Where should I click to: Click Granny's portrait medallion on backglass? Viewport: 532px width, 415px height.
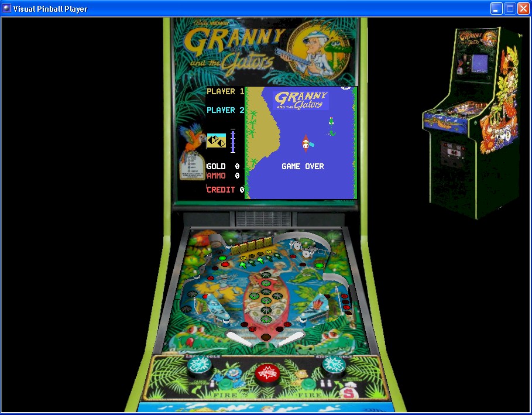(x=318, y=50)
